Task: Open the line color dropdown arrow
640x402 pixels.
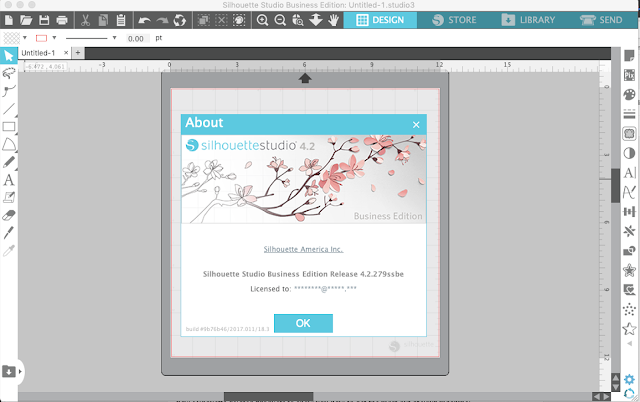Action: [x=54, y=38]
